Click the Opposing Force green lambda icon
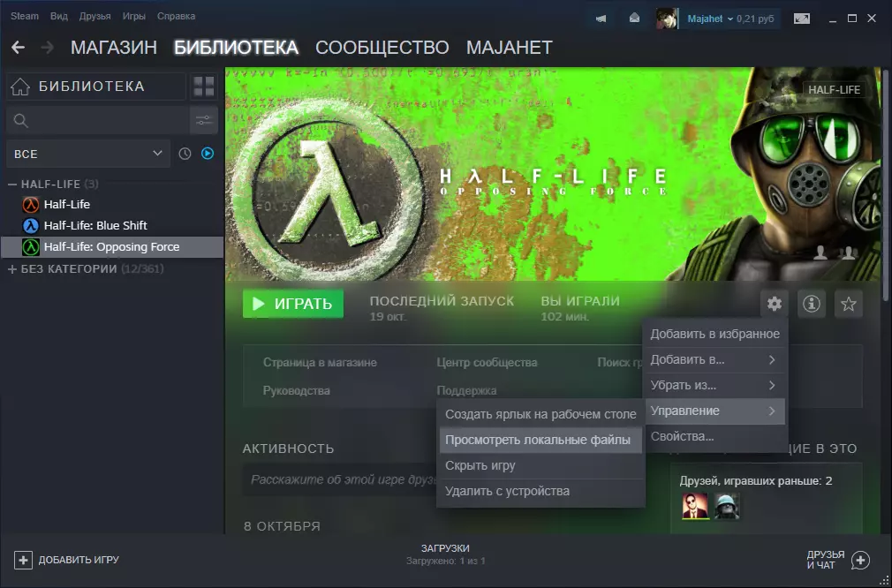 pos(31,247)
